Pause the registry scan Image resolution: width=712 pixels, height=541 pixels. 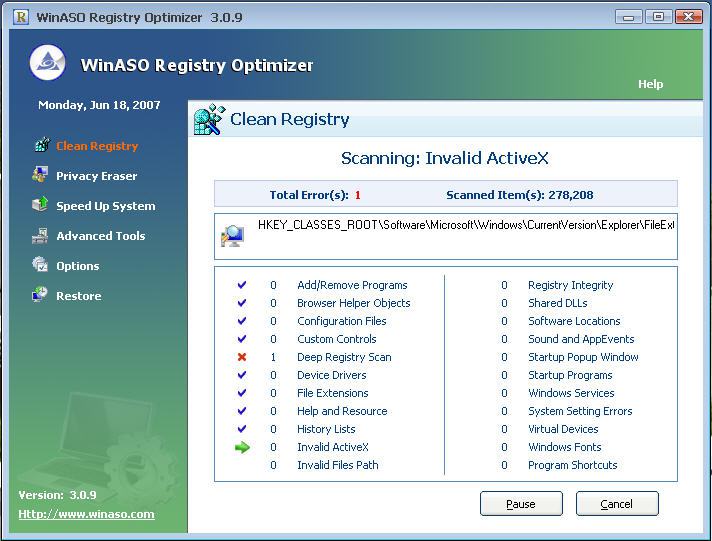[520, 504]
